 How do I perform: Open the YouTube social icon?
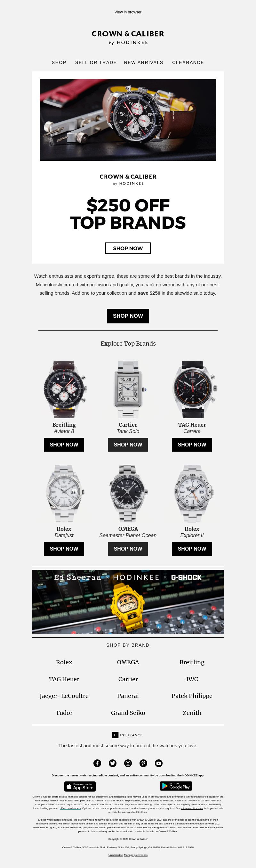tap(159, 763)
